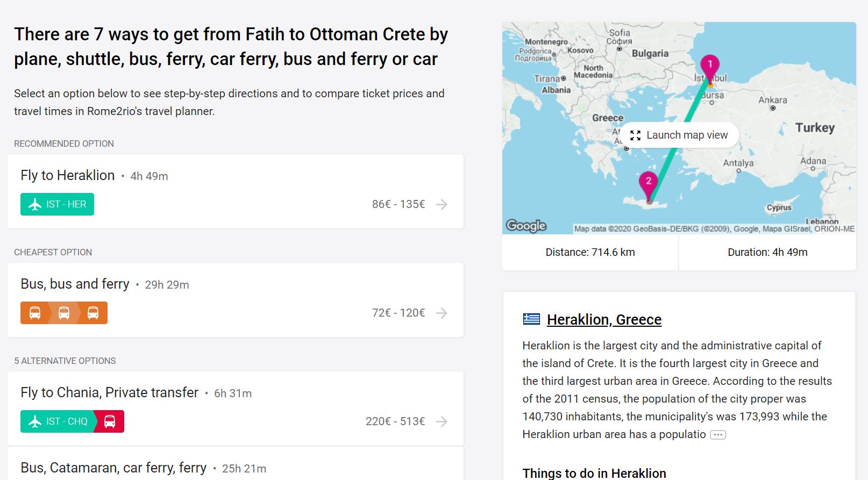Click the Greek flag icon
Image resolution: width=868 pixels, height=480 pixels.
pos(531,319)
